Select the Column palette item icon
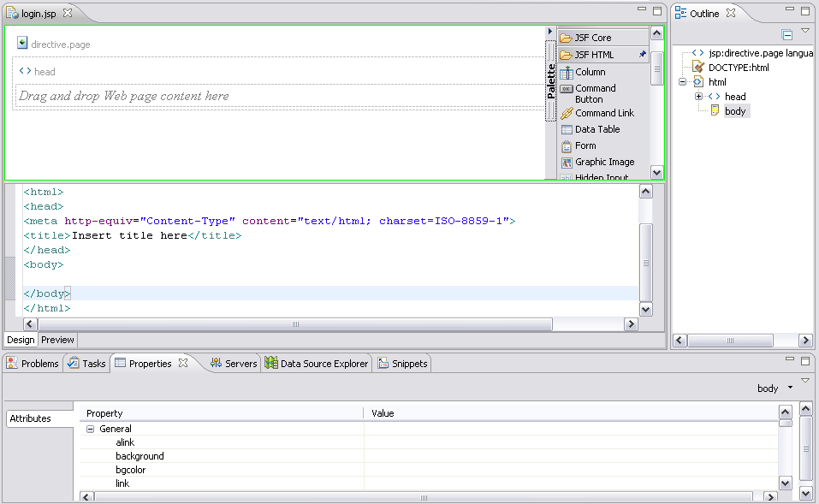The image size is (819, 504). [567, 72]
